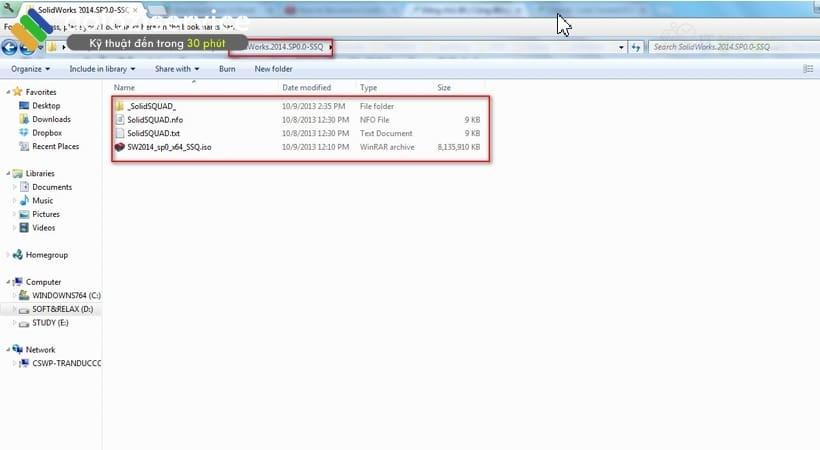This screenshot has width=820, height=450.
Task: Open the Include in library dropdown
Action: [103, 69]
